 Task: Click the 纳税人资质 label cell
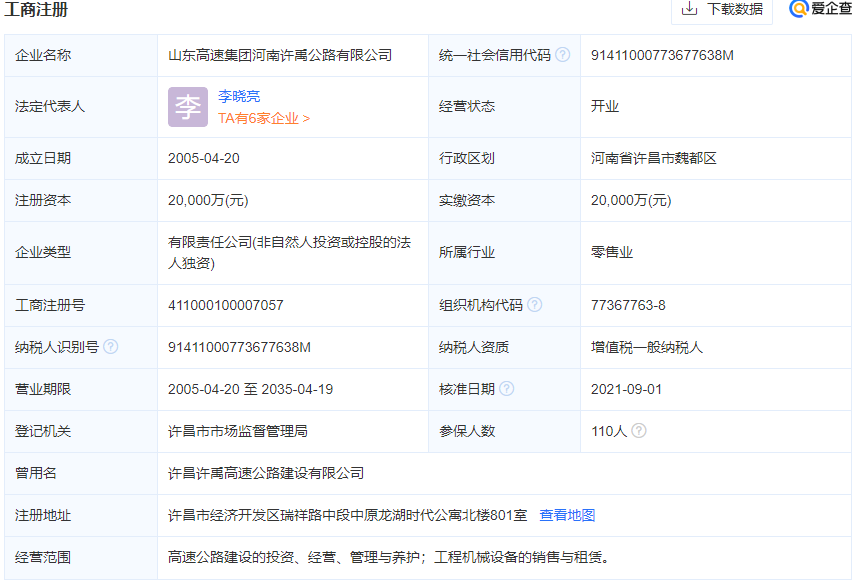pyautogui.click(x=504, y=347)
